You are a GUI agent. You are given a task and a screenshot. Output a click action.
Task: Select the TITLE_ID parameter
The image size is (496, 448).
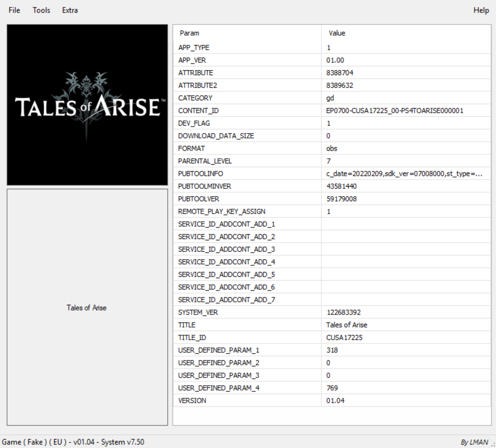tap(192, 338)
